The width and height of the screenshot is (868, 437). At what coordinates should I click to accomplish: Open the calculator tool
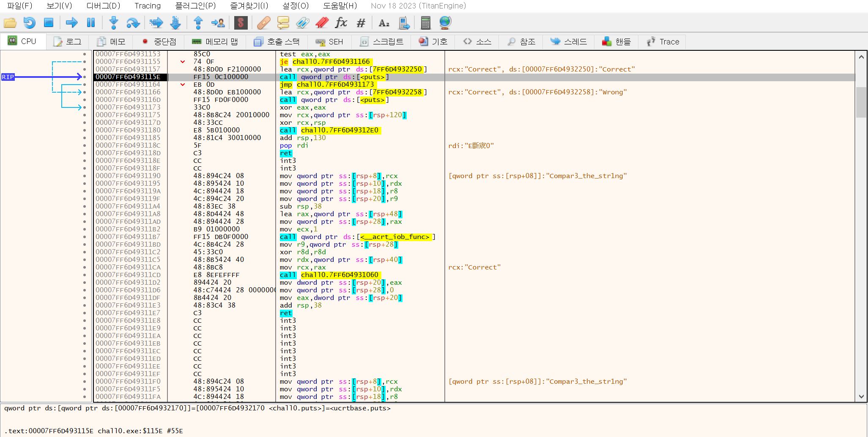click(x=425, y=23)
